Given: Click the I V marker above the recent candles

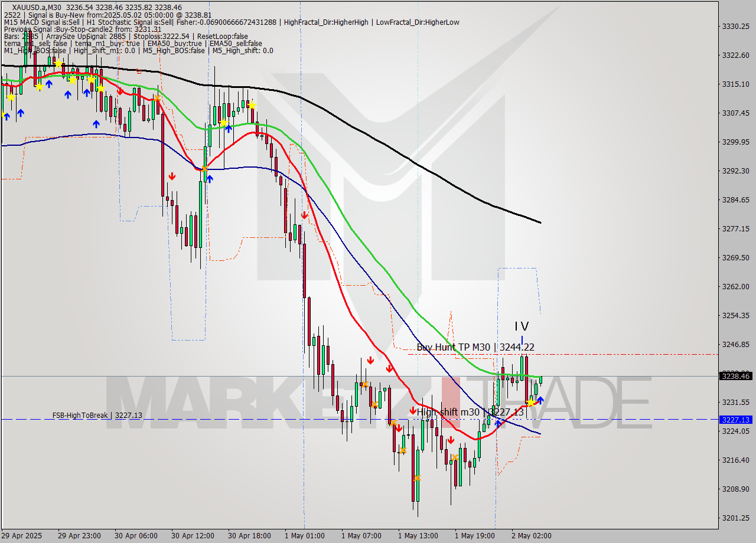Looking at the screenshot, I should click(x=521, y=325).
